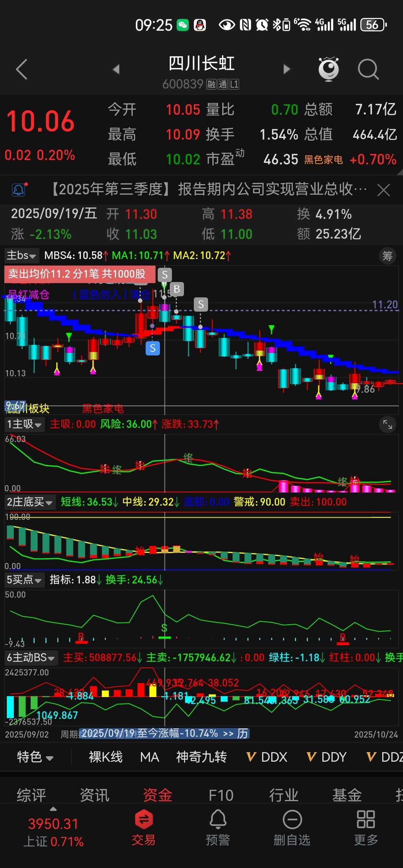Toggle the MA overlay

tap(149, 757)
